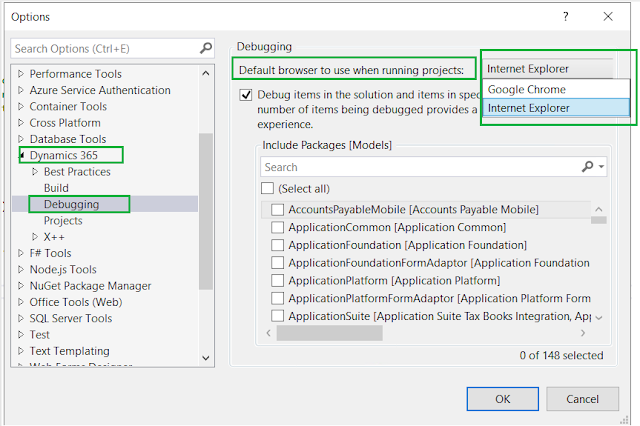Expand the Azure Service Authentication node
This screenshot has height=426, width=640.
pos(21,90)
